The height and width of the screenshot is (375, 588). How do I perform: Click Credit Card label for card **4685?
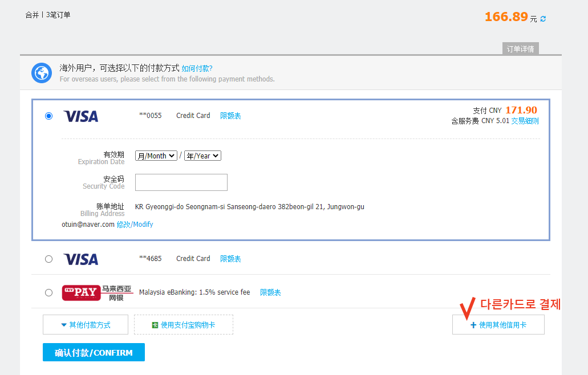point(193,259)
